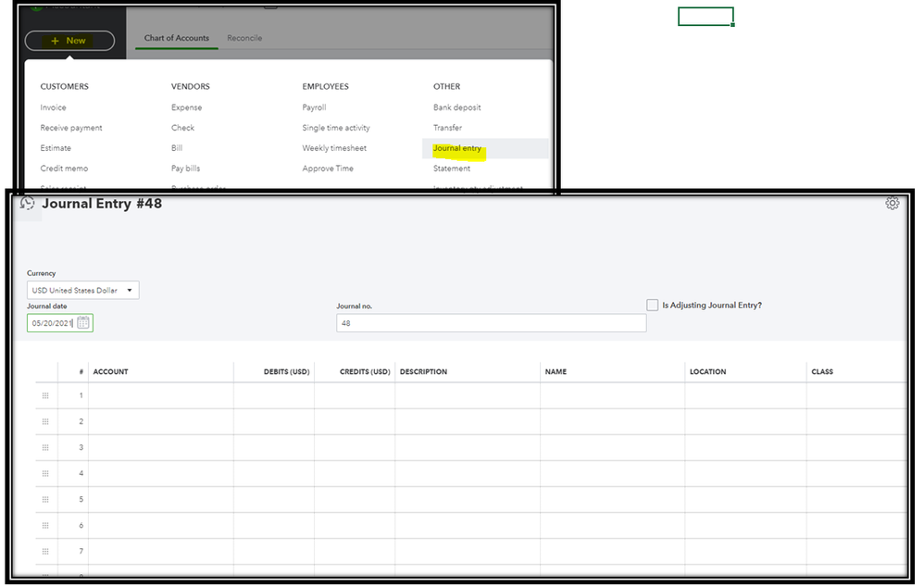Click the Journal no. field

pyautogui.click(x=491, y=323)
